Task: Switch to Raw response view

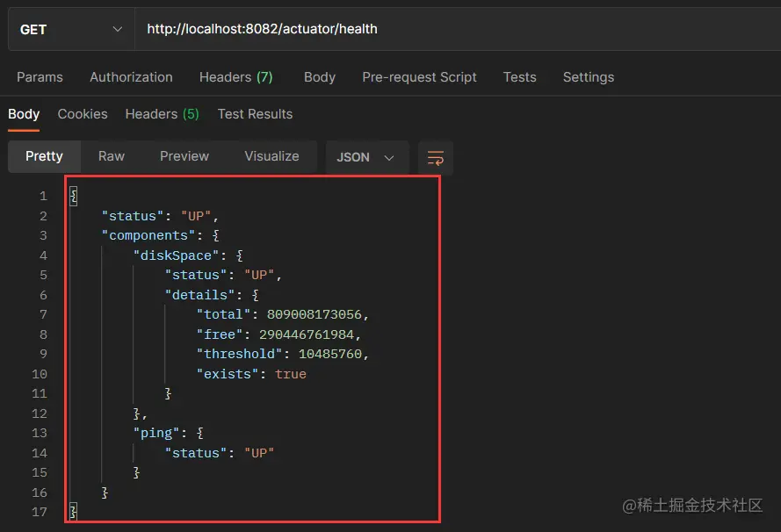Action: point(111,156)
